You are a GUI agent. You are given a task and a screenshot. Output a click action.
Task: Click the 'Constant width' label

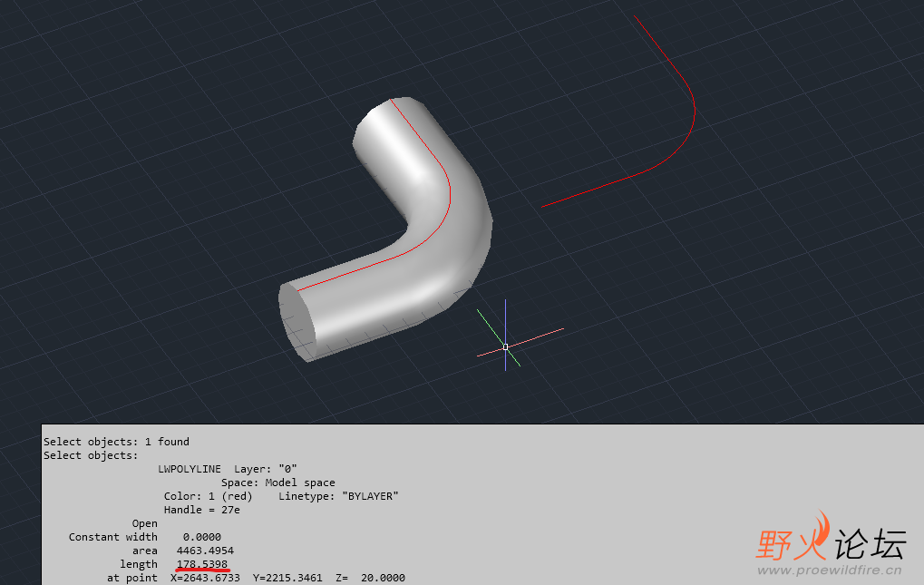coord(113,537)
